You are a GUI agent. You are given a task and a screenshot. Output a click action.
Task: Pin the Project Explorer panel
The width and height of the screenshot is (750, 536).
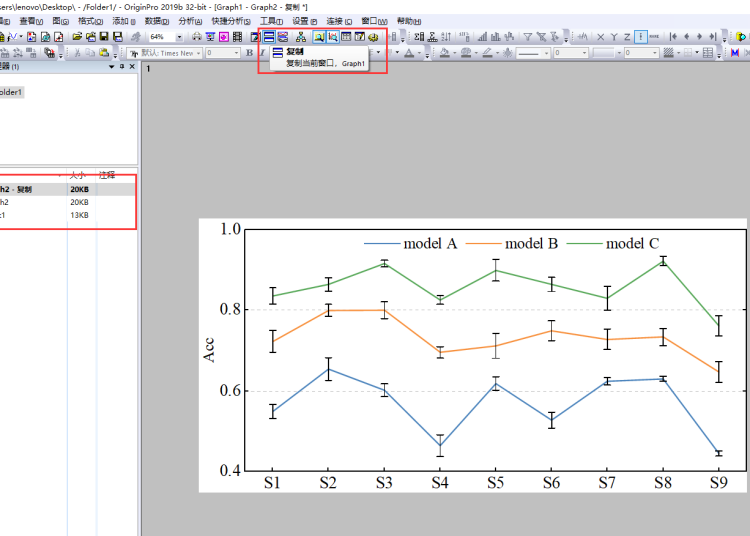click(x=122, y=66)
